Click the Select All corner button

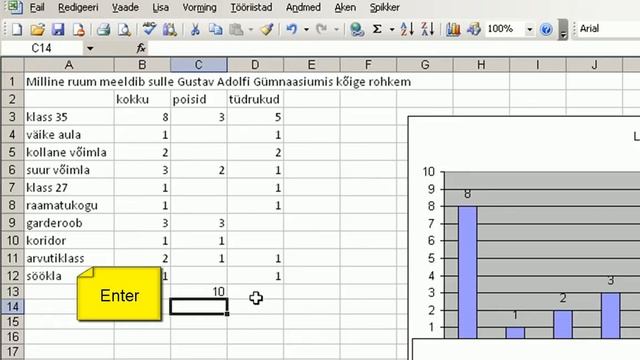coord(12,65)
